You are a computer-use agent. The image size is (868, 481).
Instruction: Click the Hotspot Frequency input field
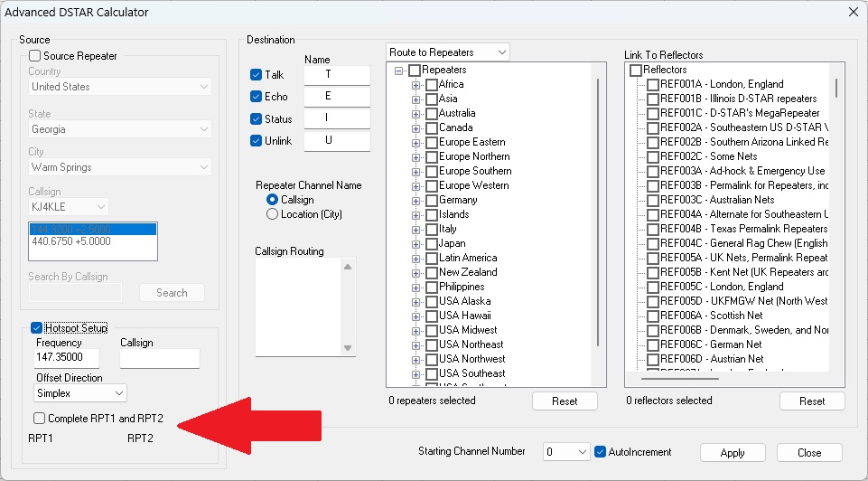67,358
